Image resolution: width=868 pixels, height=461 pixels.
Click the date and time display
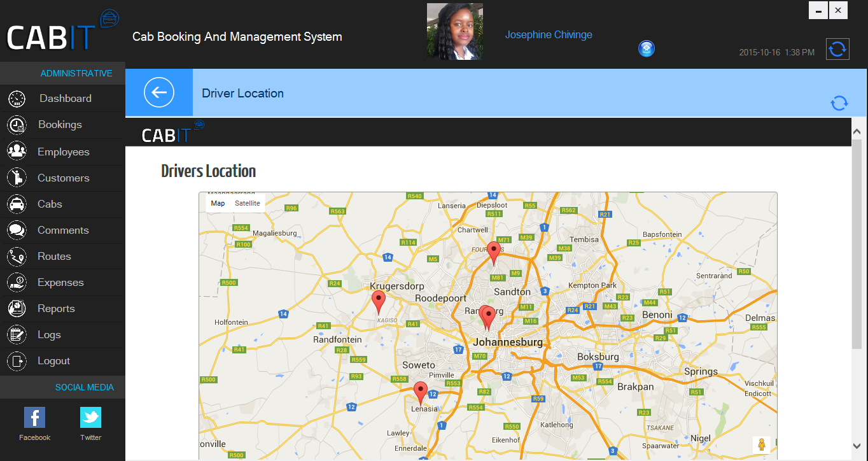[776, 52]
